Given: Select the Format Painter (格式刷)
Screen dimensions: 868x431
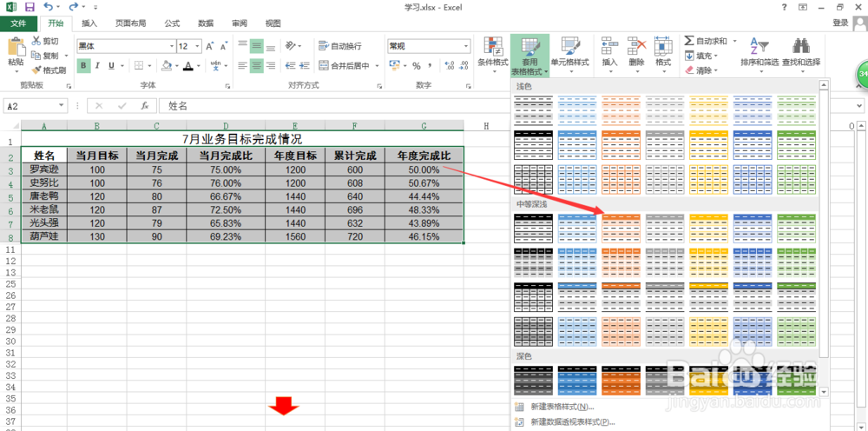Looking at the screenshot, I should coord(48,70).
